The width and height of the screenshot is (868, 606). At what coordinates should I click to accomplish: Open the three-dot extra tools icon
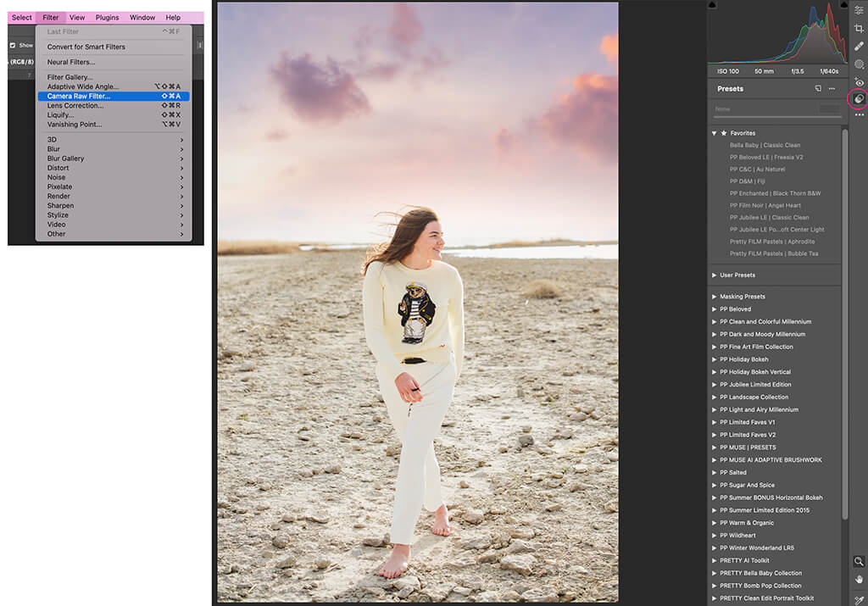coord(860,116)
